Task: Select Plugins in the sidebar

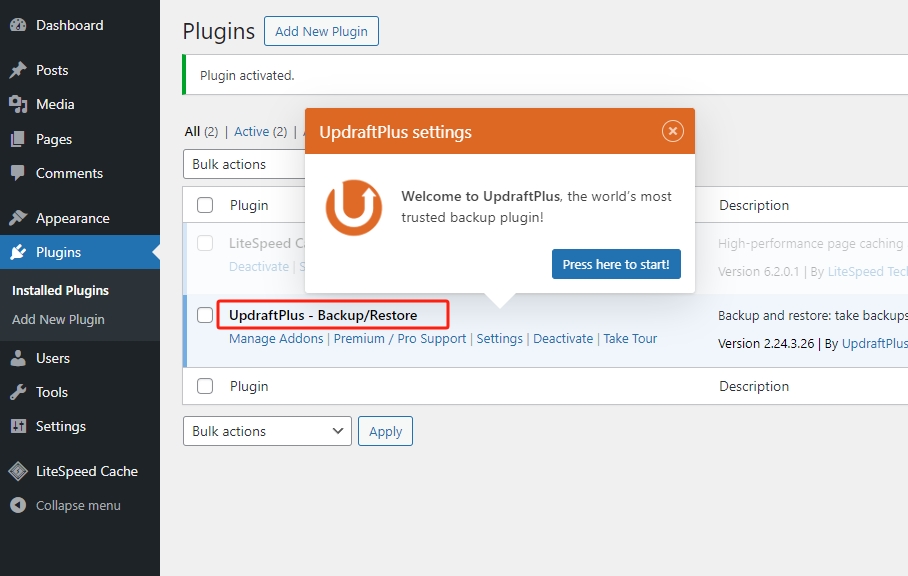Action: [x=58, y=252]
